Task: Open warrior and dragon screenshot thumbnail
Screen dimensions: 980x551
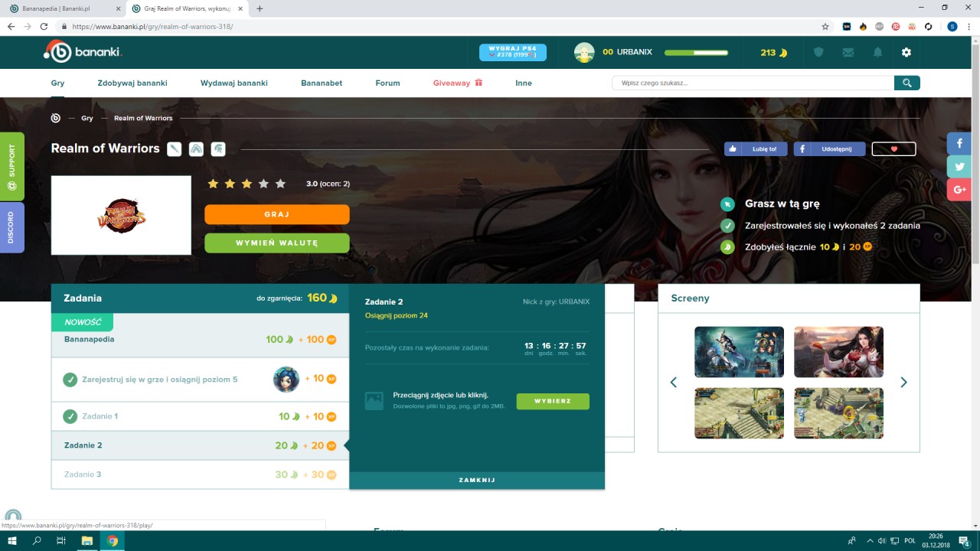Action: 739,352
